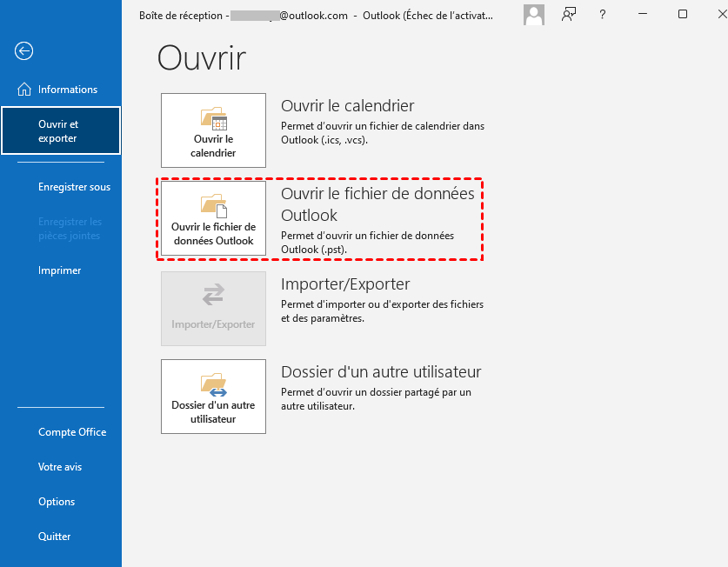Open Enregistrer sous menu item
Image resolution: width=728 pixels, height=567 pixels.
[74, 187]
